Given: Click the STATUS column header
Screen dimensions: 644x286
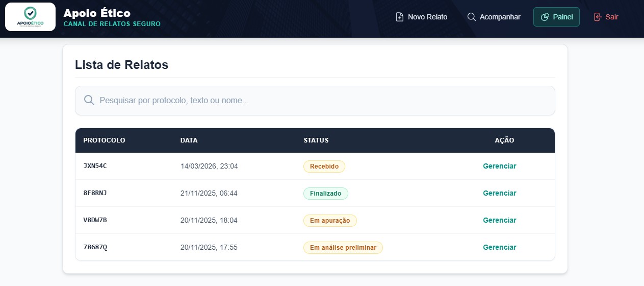Looking at the screenshot, I should click(x=316, y=140).
